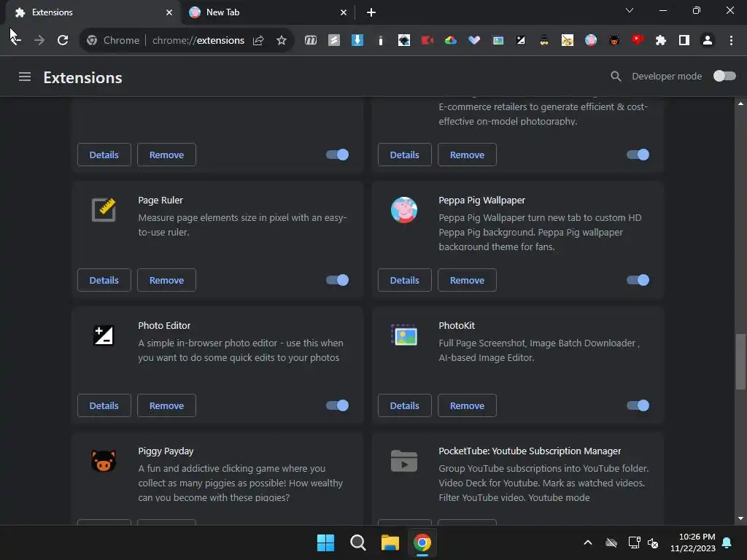Reload the current page

tap(63, 40)
